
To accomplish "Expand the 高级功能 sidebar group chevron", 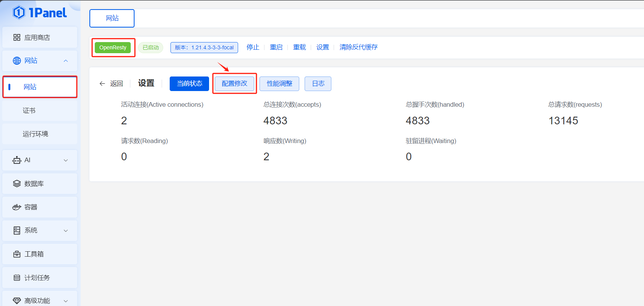I will (66, 301).
